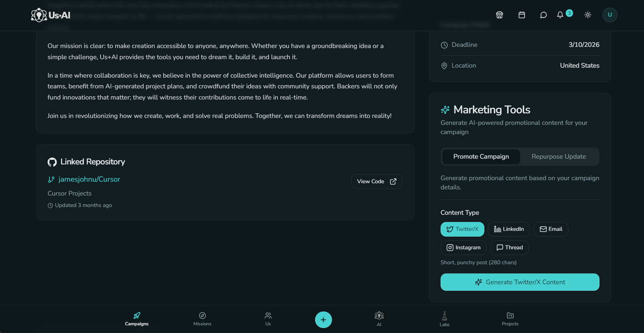
Task: Click the Us+AI logo
Action: tap(51, 15)
